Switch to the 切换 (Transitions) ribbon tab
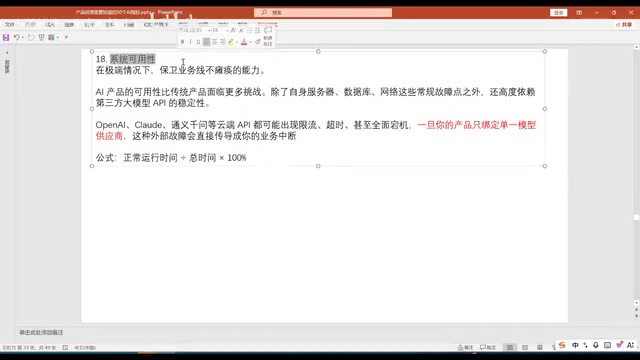640x360 pixels. tap(109, 25)
